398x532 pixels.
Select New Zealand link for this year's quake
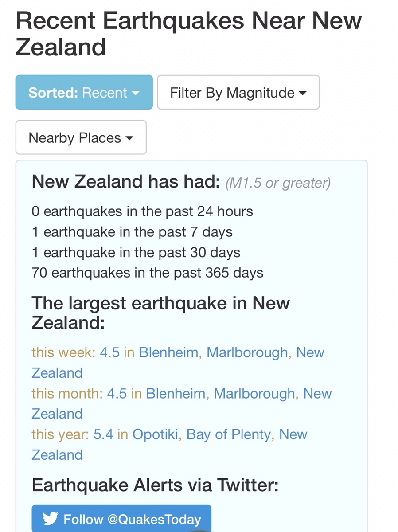click(x=293, y=434)
